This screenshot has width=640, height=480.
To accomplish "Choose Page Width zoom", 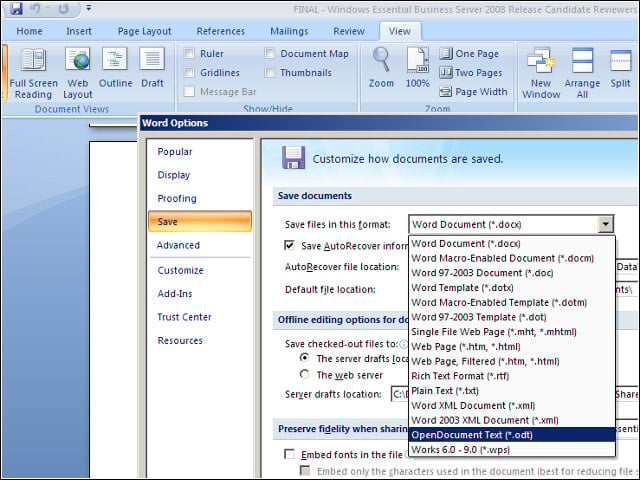I will pos(473,91).
